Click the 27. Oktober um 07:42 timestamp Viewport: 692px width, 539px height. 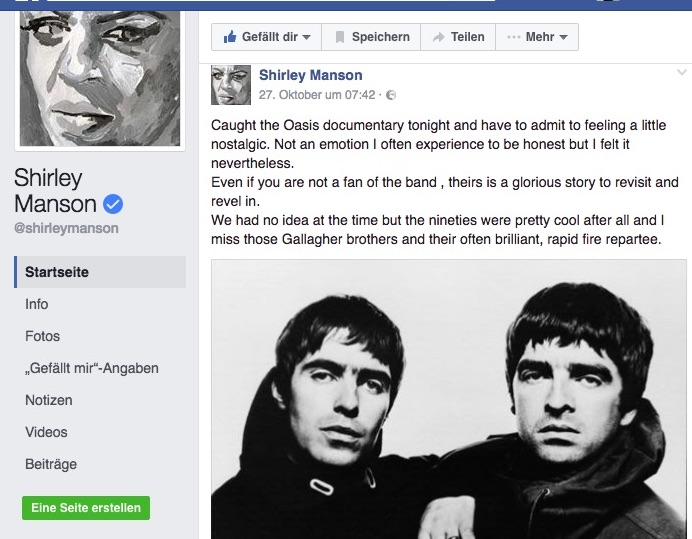tap(317, 95)
